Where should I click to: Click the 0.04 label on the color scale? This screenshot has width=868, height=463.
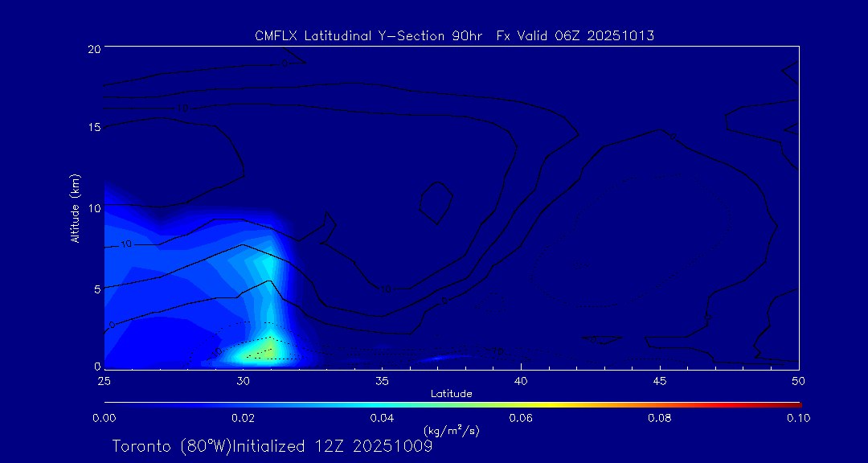pos(382,418)
